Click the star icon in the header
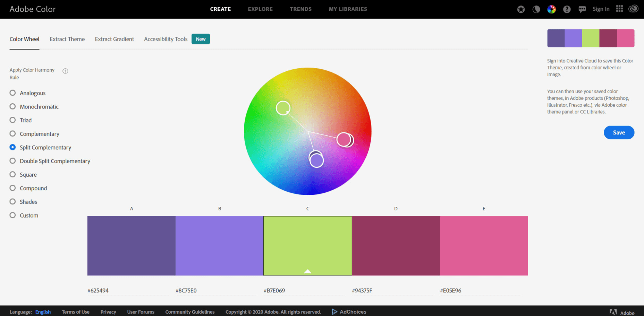The image size is (644, 316). tap(521, 9)
